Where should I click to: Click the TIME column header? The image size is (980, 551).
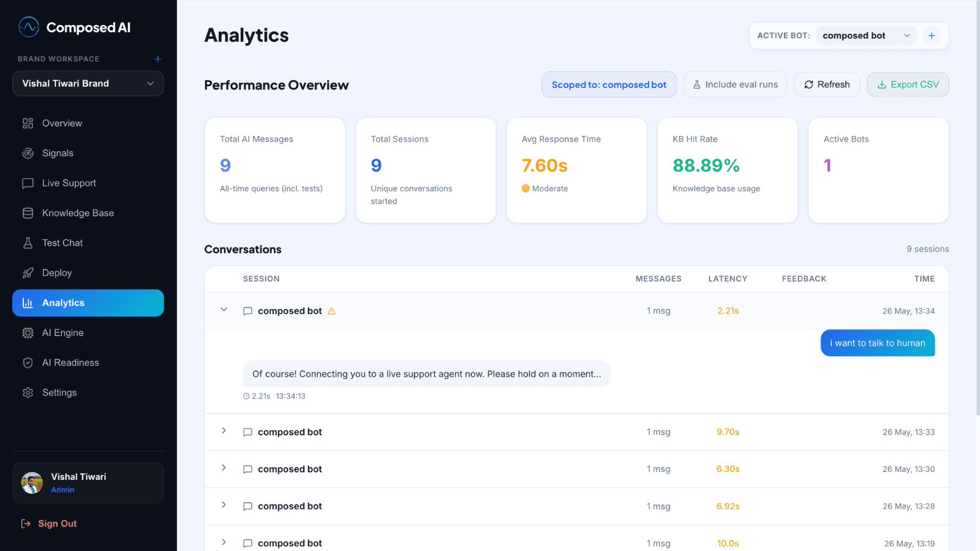(x=924, y=279)
